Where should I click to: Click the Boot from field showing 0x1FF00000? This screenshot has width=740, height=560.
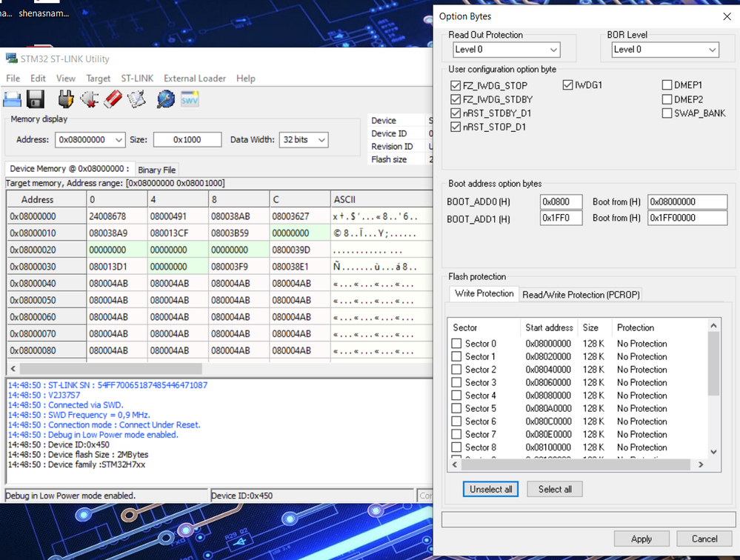click(x=687, y=218)
